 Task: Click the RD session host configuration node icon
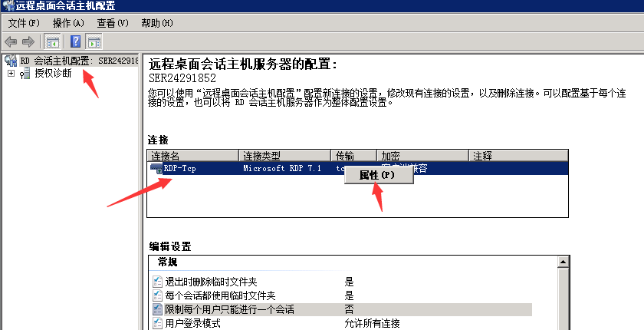11,61
